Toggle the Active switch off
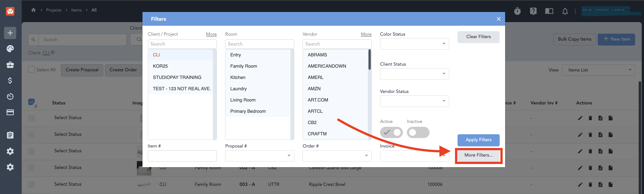 391,132
